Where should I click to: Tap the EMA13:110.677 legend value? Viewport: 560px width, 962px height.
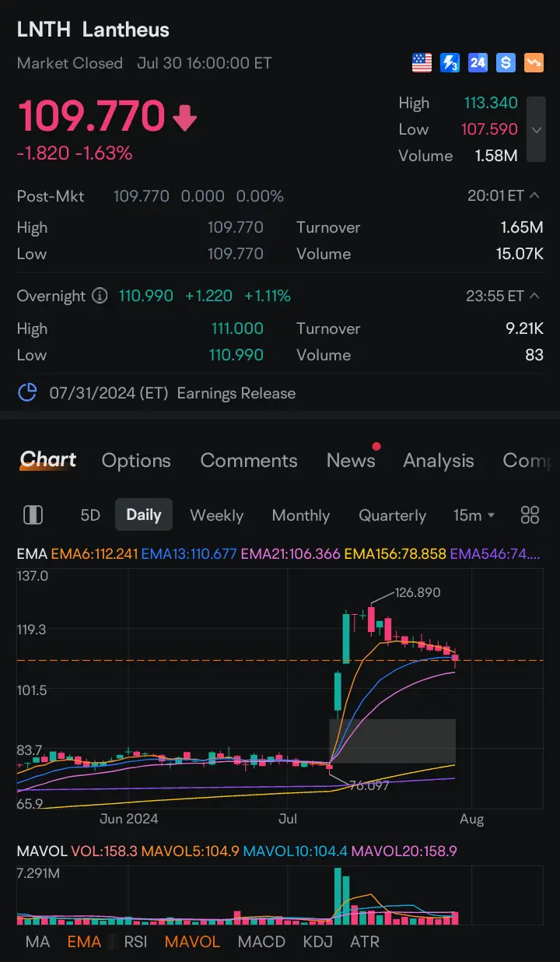[x=190, y=554]
